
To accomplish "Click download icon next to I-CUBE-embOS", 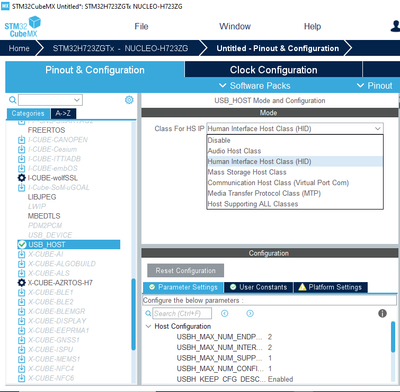I will [x=21, y=168].
